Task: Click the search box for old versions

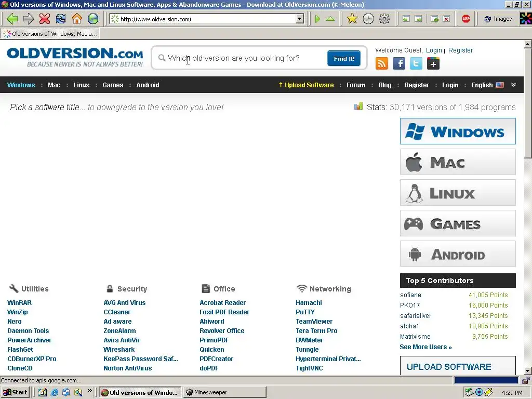Action: pos(241,58)
